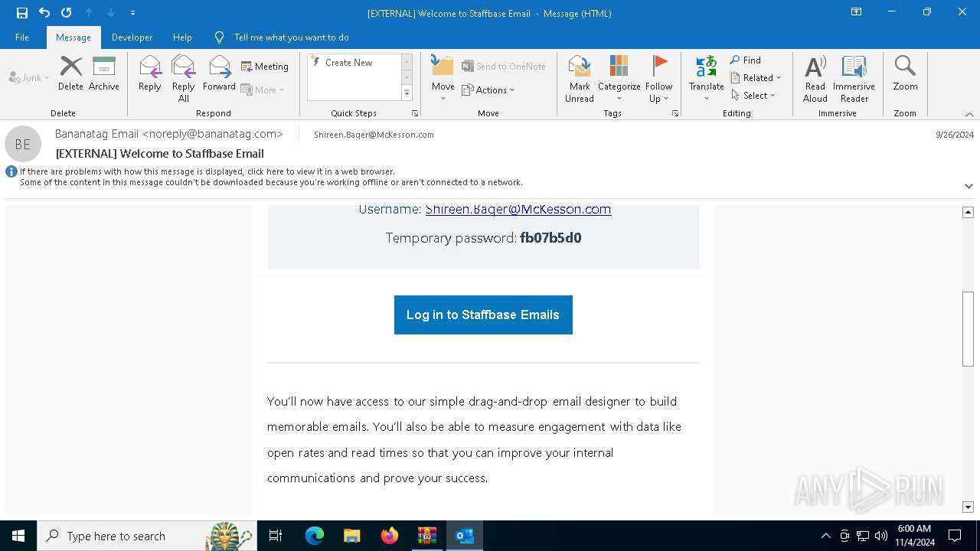
Task: Save the message using the floppy disk icon
Action: point(22,13)
